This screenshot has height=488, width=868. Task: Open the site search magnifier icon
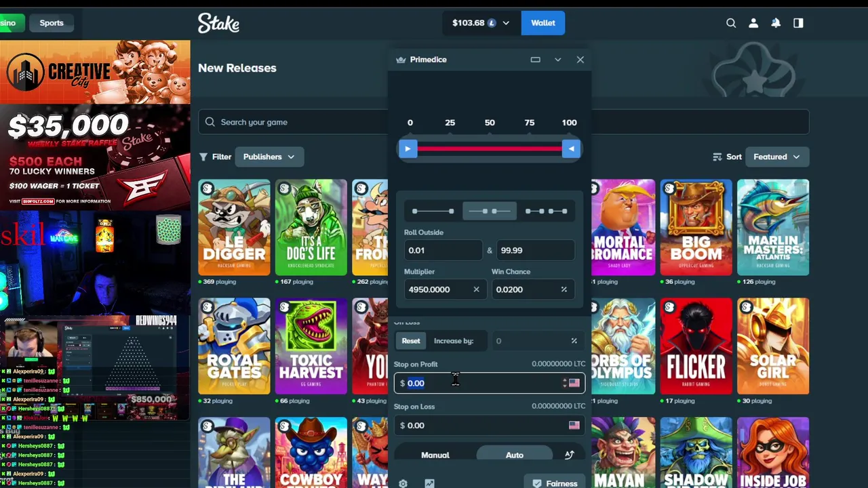coord(731,23)
